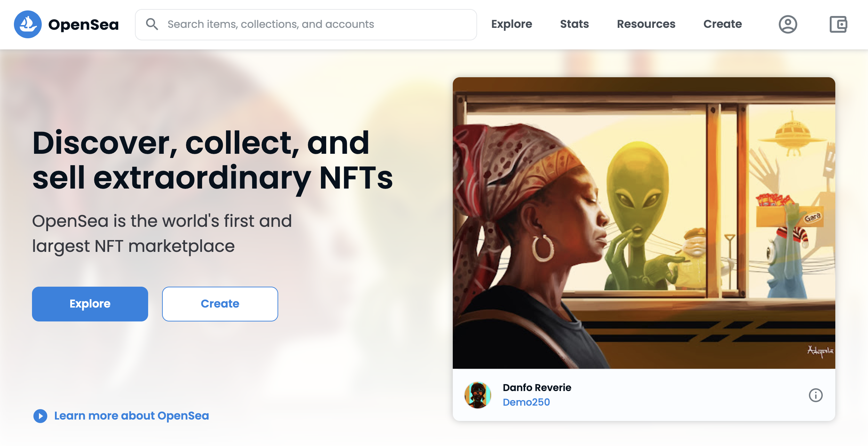Viewport: 868px width, 446px height.
Task: Click the OpenSea ship logo icon
Action: 28,24
